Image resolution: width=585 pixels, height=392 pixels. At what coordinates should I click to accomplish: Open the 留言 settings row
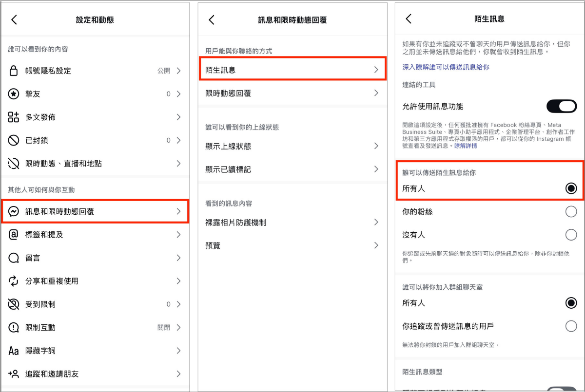[x=96, y=258]
